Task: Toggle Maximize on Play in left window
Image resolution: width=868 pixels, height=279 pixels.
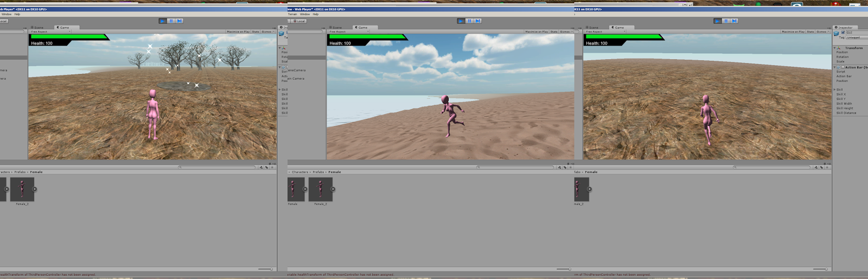Action: pos(238,32)
